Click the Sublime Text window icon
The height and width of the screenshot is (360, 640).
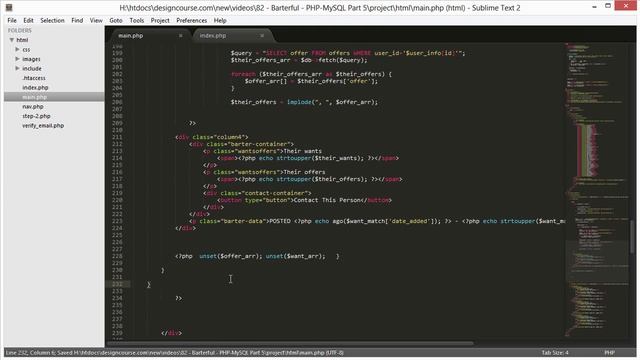click(x=9, y=7)
